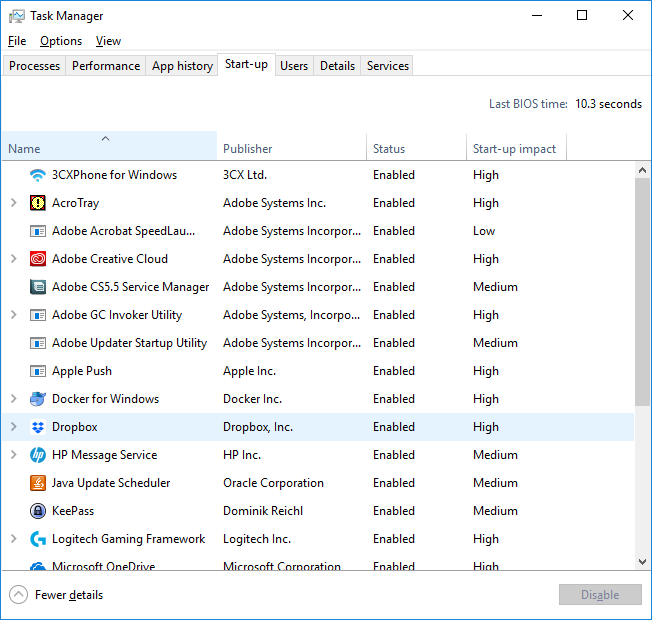Click the HP Inc. publisher cell
The image size is (652, 620).
coord(242,455)
